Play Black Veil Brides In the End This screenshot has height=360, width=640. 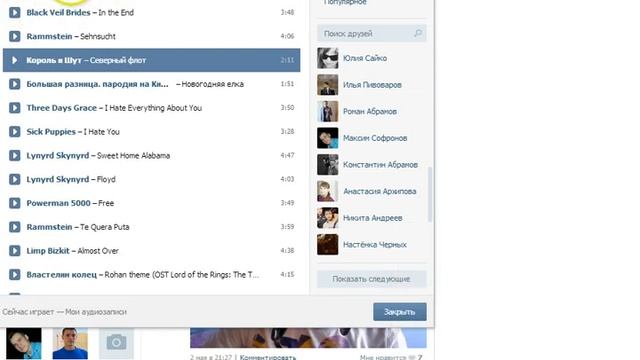pos(15,13)
